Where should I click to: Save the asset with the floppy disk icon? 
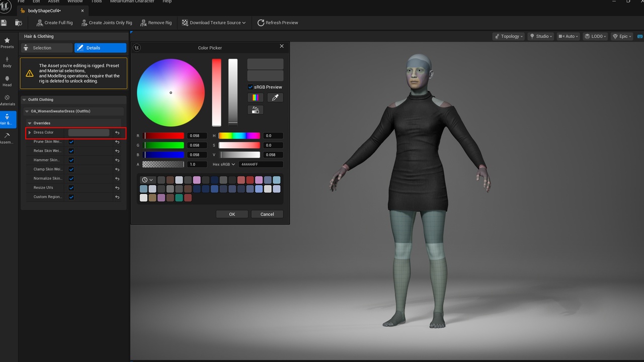4,23
